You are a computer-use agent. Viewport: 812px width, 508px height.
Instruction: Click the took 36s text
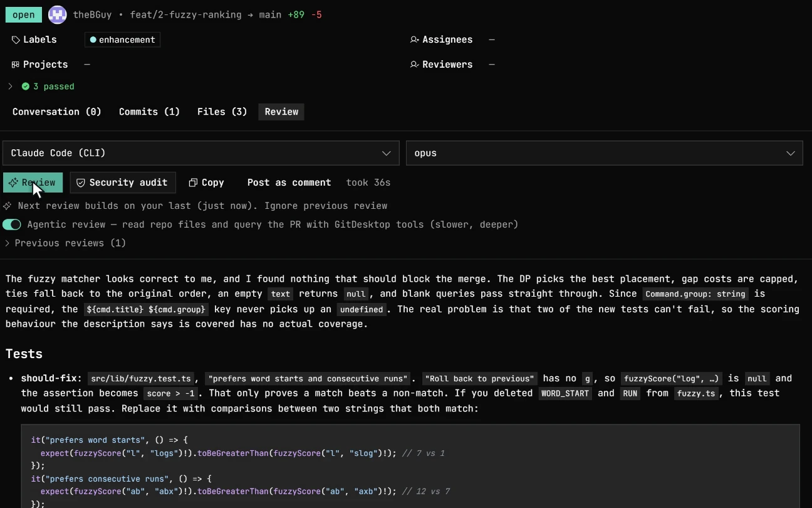click(368, 183)
